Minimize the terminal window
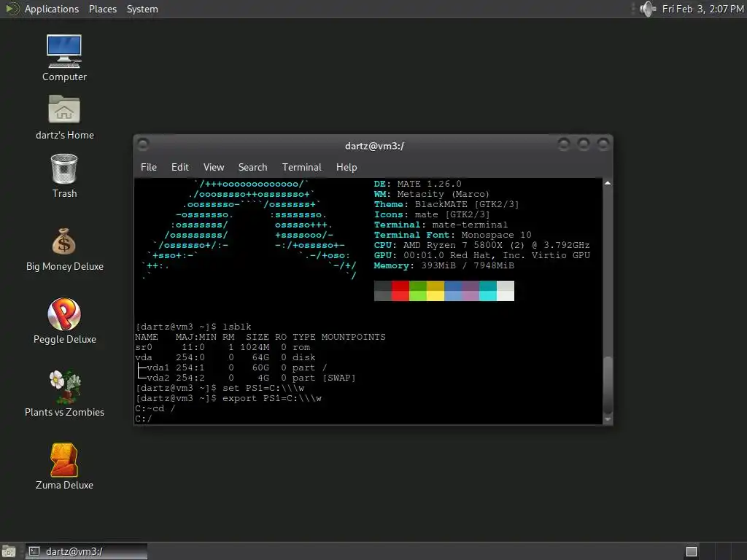 point(564,144)
